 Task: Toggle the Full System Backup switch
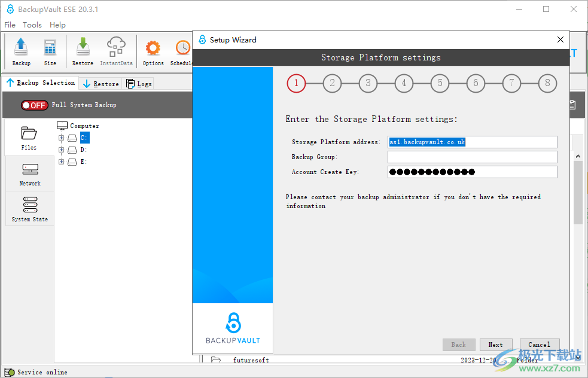click(x=34, y=105)
